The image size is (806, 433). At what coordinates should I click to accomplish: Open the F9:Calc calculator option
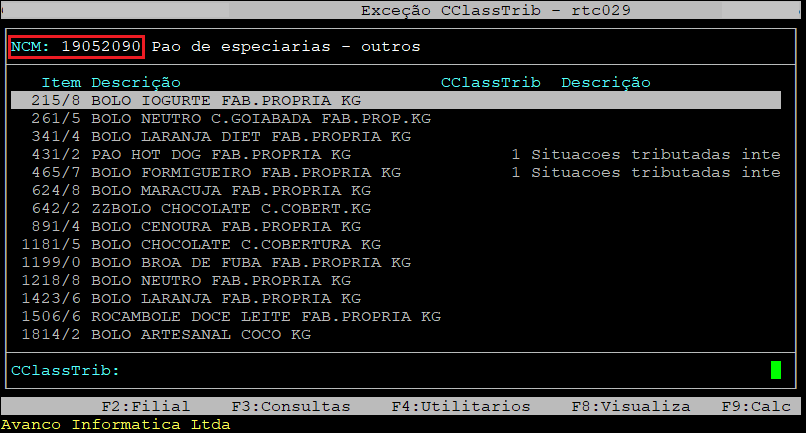pos(755,406)
